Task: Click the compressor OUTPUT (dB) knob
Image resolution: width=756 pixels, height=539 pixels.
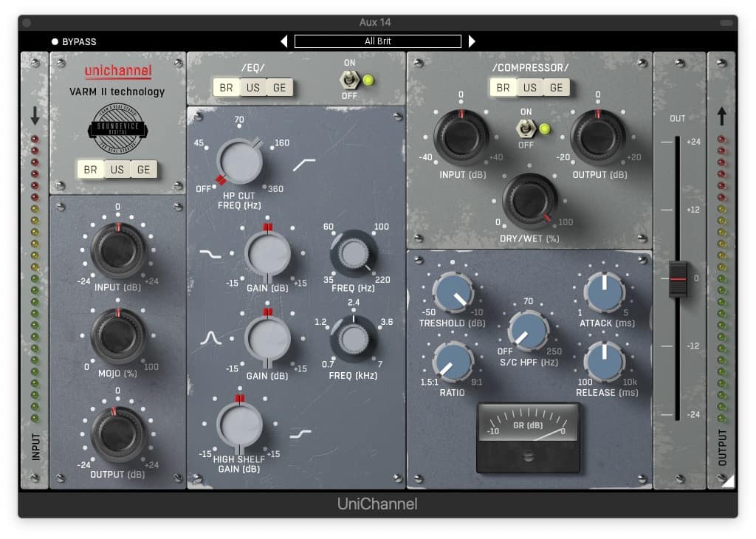Action: (x=598, y=137)
